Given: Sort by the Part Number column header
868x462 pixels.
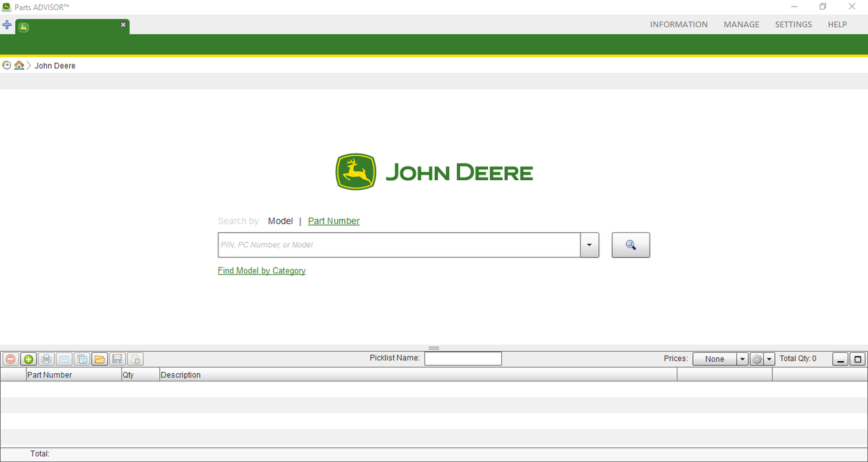Looking at the screenshot, I should tap(73, 375).
